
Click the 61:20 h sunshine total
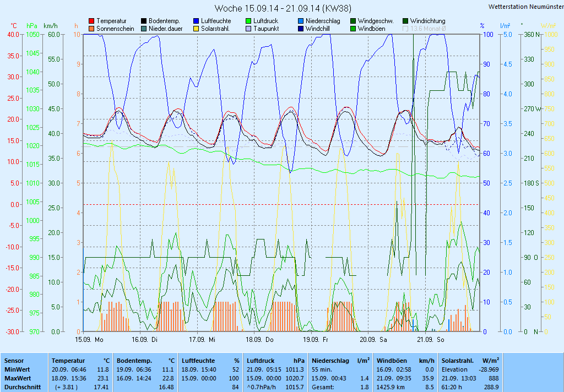pyautogui.click(x=452, y=388)
